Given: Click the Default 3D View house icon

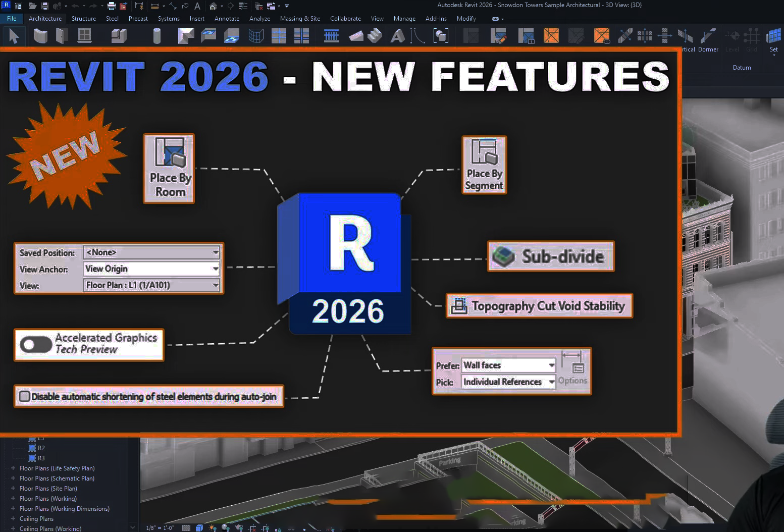Looking at the screenshot, I should [x=213, y=6].
